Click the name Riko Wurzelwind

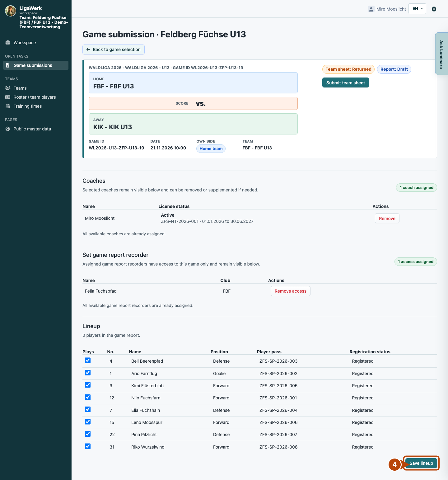[148, 447]
